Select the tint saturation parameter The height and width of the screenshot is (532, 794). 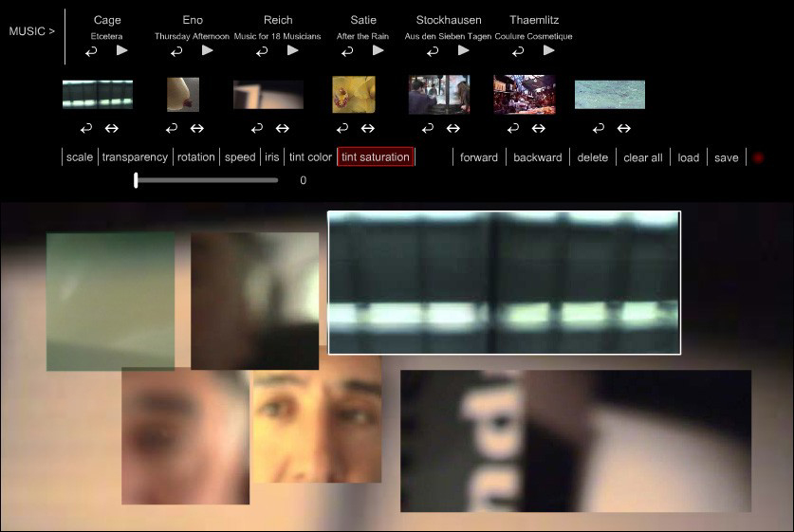pyautogui.click(x=376, y=157)
